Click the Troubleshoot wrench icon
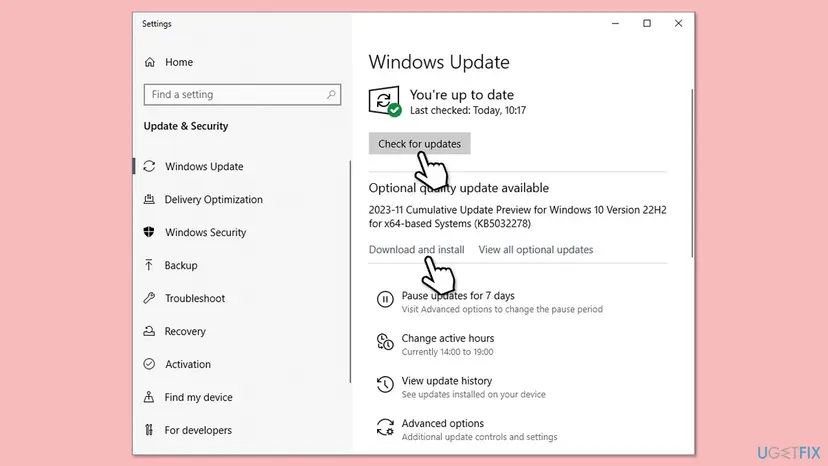828x466 pixels. 149,298
